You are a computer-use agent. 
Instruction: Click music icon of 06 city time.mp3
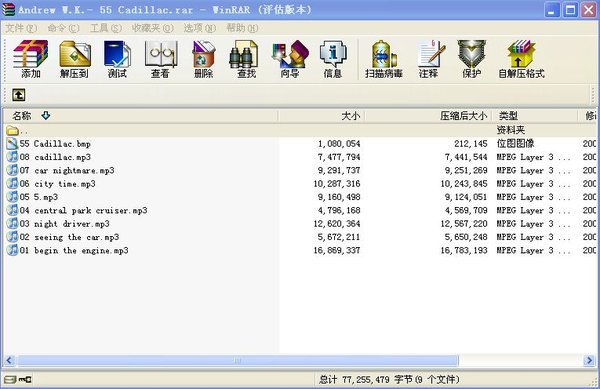pyautogui.click(x=12, y=184)
